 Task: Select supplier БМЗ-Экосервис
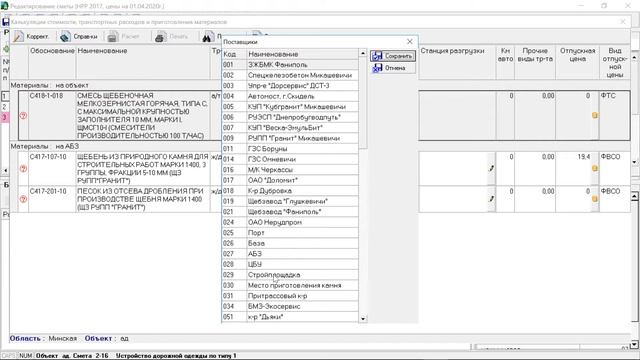pyautogui.click(x=290, y=307)
